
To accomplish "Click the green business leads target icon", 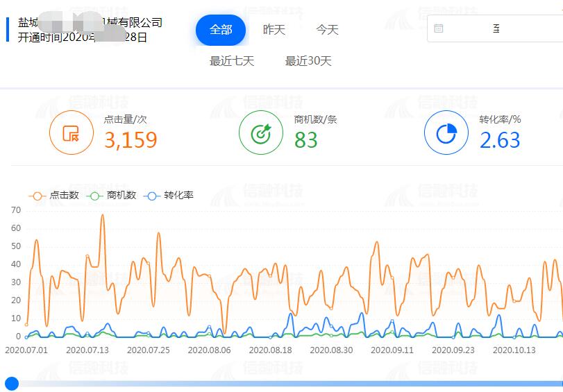I will (x=261, y=133).
